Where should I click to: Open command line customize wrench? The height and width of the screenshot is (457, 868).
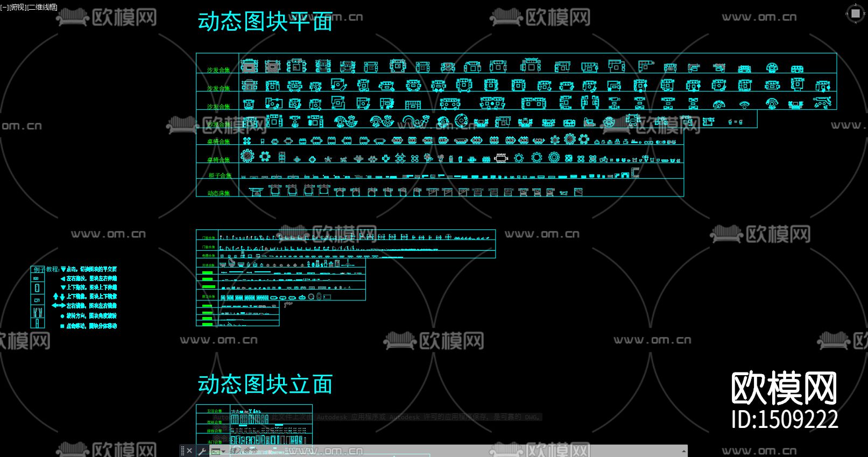(x=202, y=451)
